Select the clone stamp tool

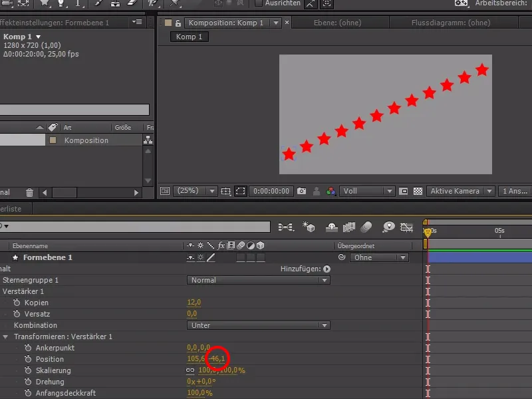(115, 3)
